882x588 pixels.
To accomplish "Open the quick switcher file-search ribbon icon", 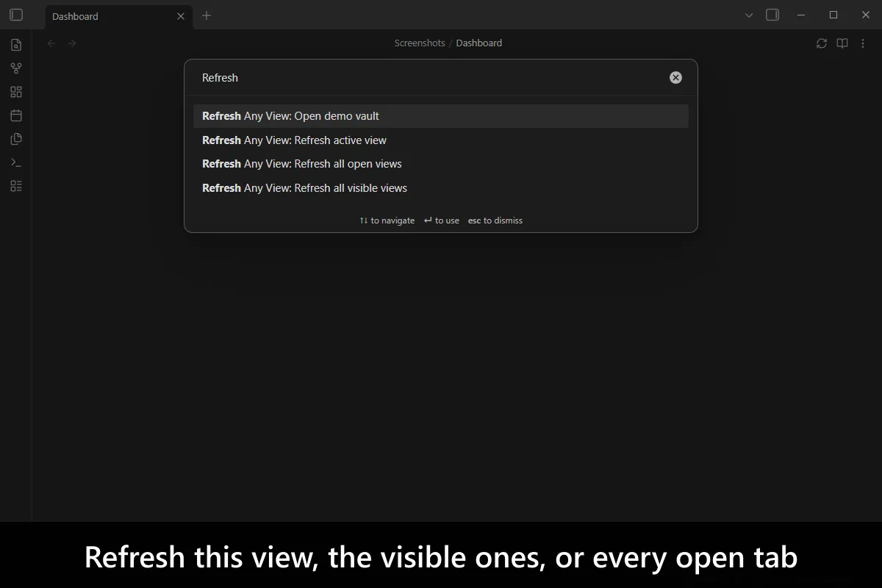I will (16, 45).
